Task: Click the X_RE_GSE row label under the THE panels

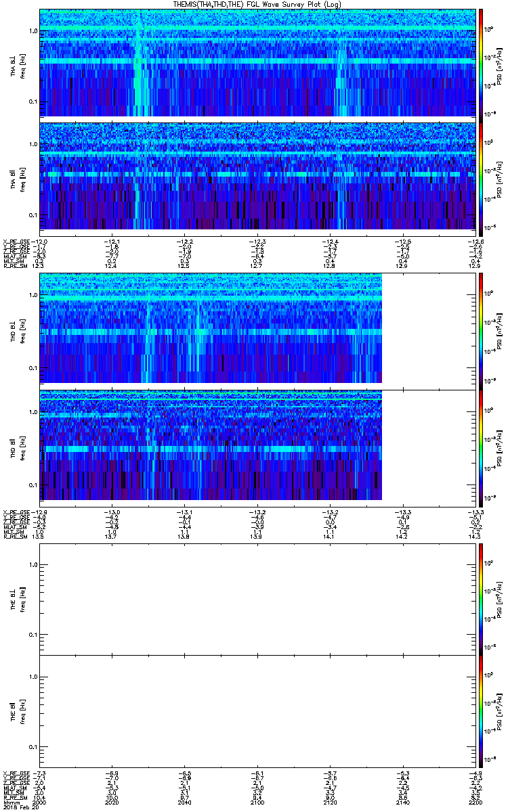Action: (x=16, y=773)
